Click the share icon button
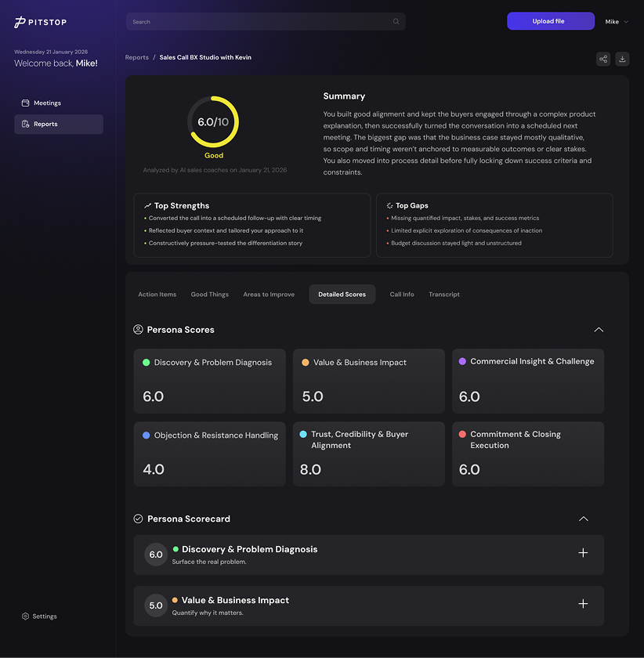Image resolution: width=644 pixels, height=658 pixels. click(x=602, y=59)
